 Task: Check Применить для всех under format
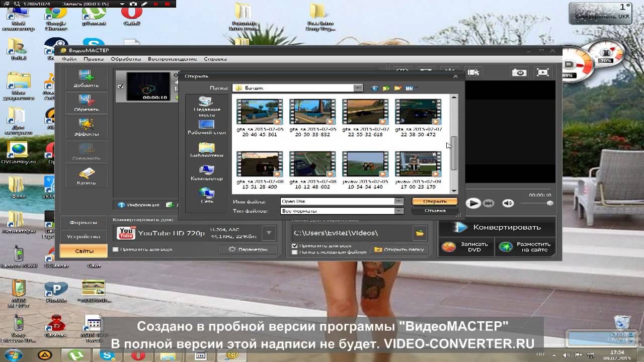[116, 249]
